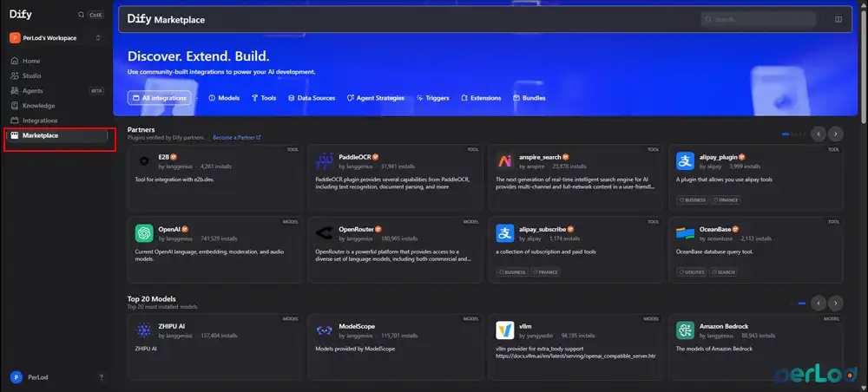
Task: Expand the PerLod's Workspace switcher
Action: click(x=56, y=38)
